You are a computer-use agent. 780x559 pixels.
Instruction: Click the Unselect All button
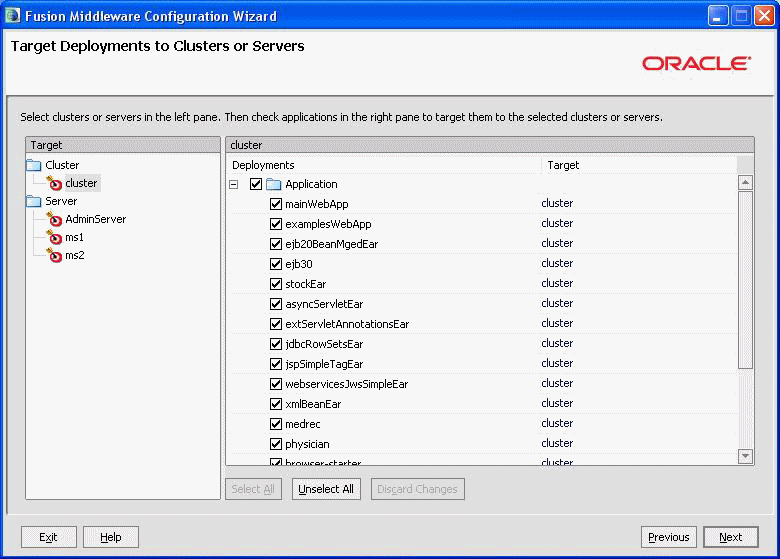point(326,489)
